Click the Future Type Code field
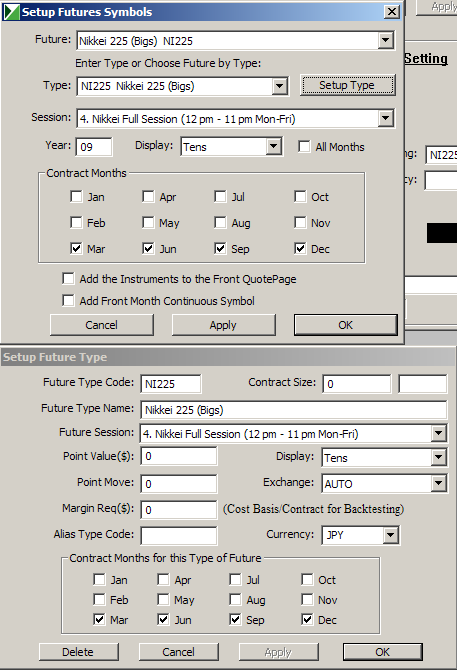This screenshot has width=457, height=670. [x=171, y=384]
